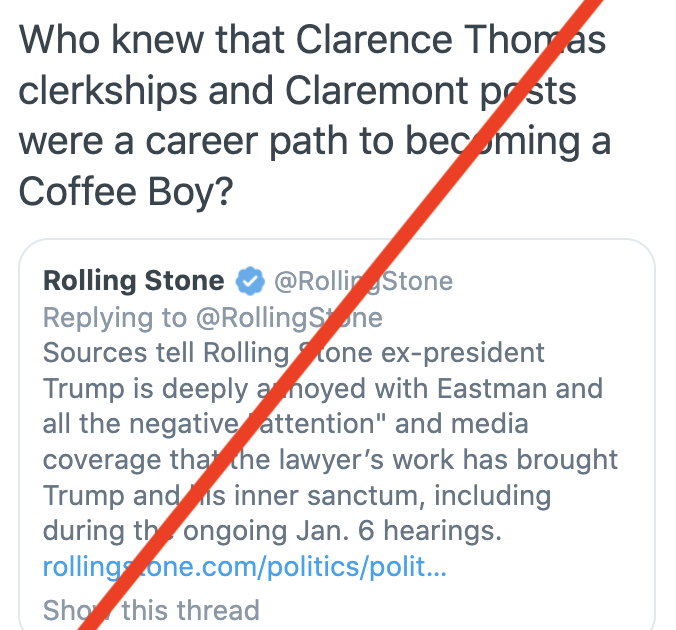Open the rollingstone.com/politics article link
Image resolution: width=676 pixels, height=630 pixels.
(244, 566)
